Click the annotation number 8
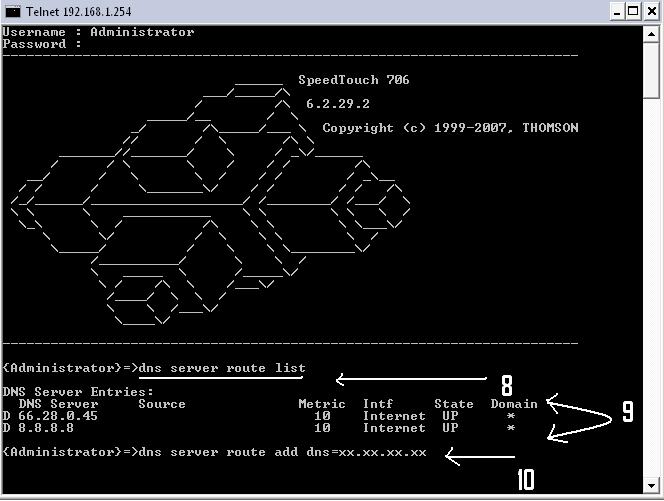This screenshot has height=501, width=664. click(x=506, y=386)
